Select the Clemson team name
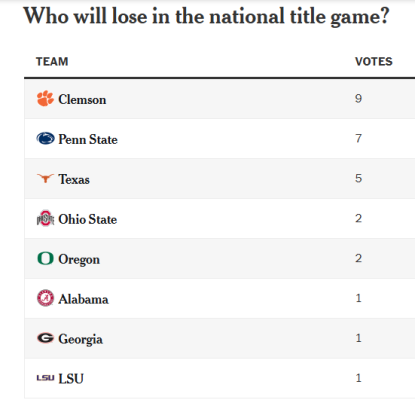Image resolution: width=415 pixels, height=400 pixels. click(82, 99)
